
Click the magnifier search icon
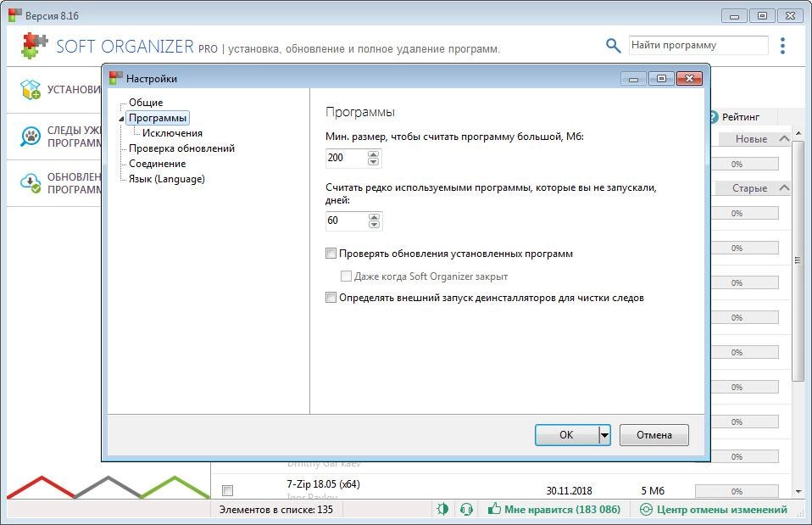[613, 46]
